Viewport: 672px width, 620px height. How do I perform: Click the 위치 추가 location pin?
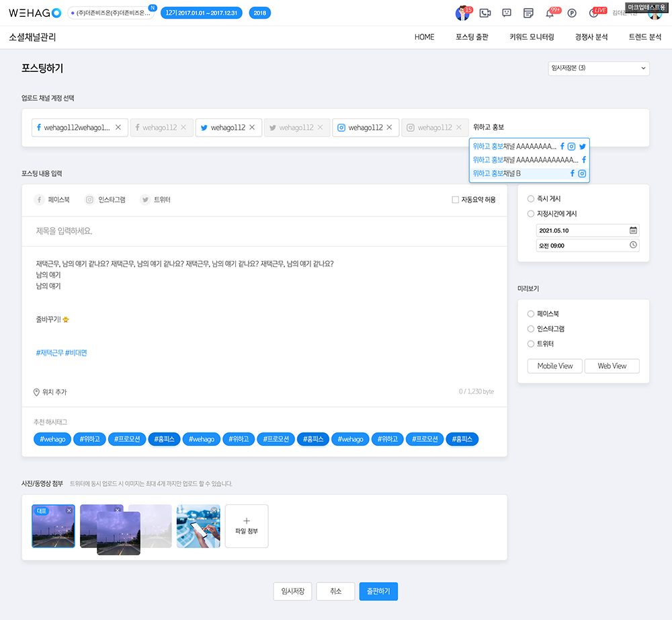pos(37,392)
